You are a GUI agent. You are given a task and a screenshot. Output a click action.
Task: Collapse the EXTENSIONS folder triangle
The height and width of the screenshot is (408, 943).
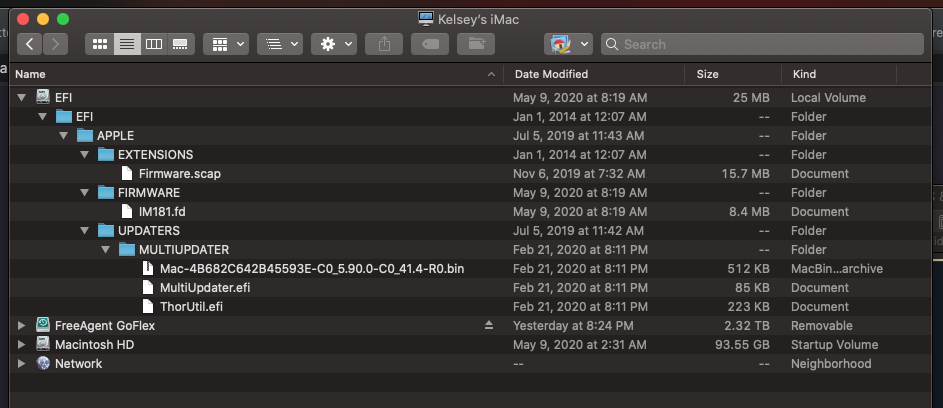(x=85, y=155)
